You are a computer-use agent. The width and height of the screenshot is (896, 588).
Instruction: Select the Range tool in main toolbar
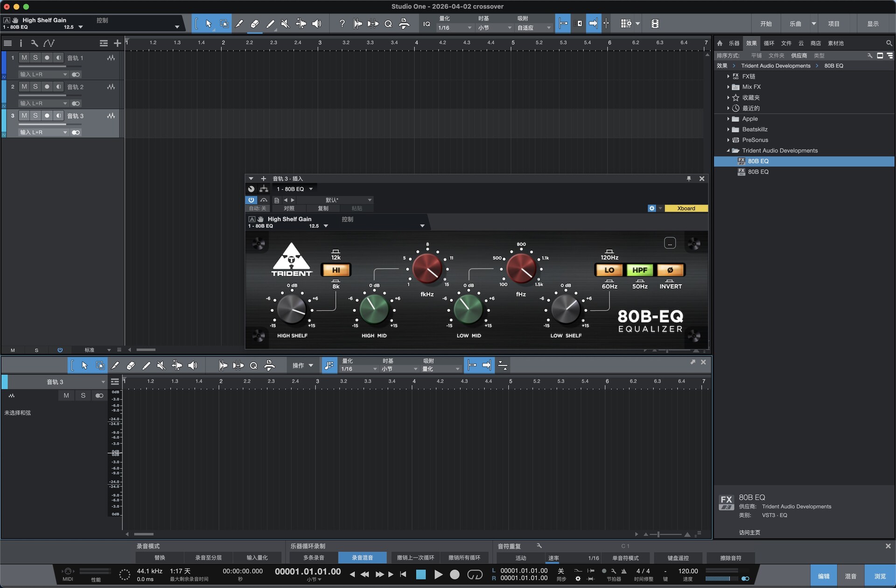(x=224, y=24)
